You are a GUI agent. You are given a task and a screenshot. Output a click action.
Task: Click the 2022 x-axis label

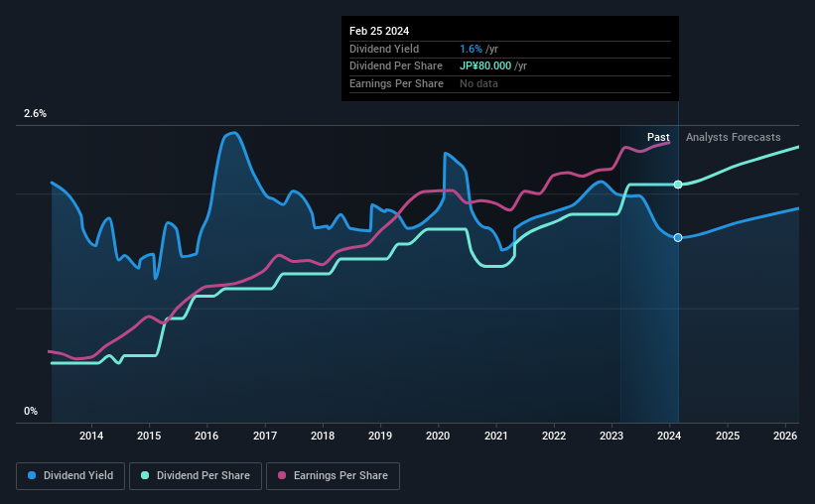pos(554,436)
